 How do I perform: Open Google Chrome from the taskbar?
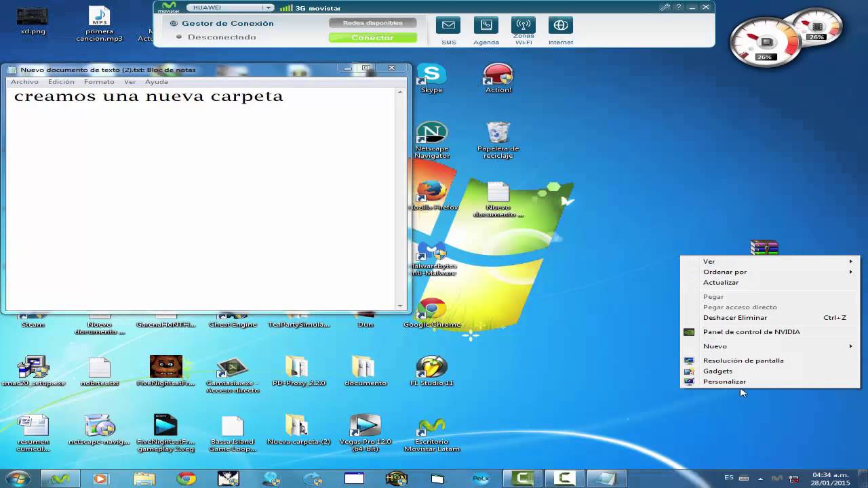tap(186, 479)
